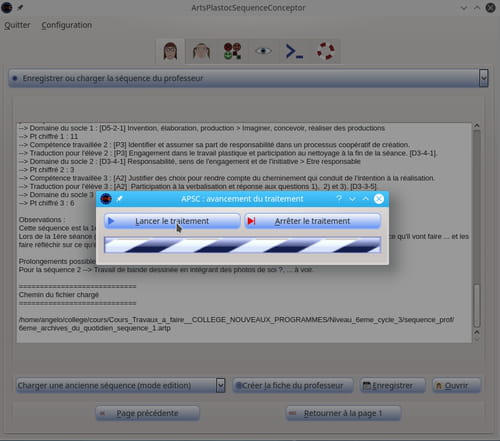Open the lifebuoy help tab icon
Screen dimensions: 500x441
325,51
